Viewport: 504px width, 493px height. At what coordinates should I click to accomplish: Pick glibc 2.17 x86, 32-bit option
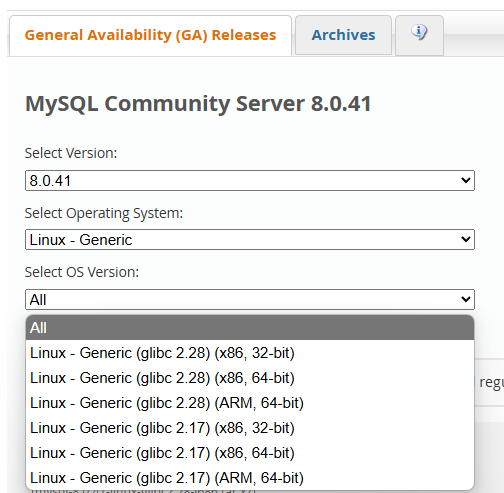tap(250, 428)
